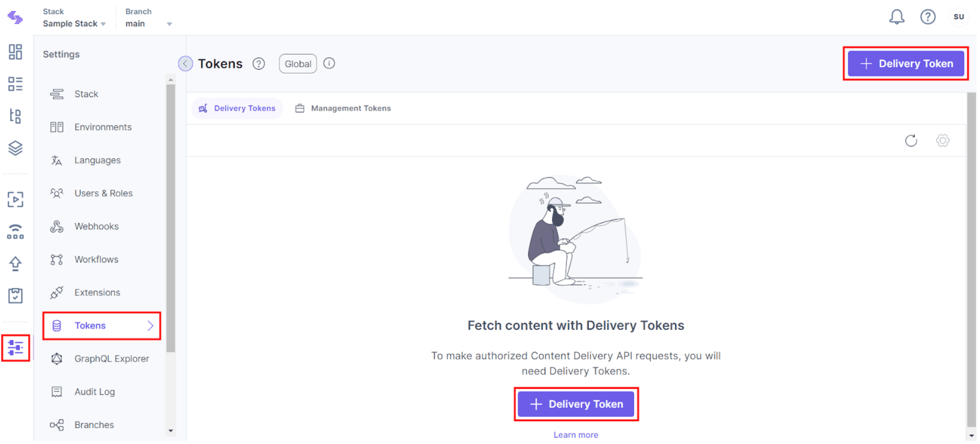Image resolution: width=980 pixels, height=444 pixels.
Task: Open the SU user profile avatar
Action: 959,17
